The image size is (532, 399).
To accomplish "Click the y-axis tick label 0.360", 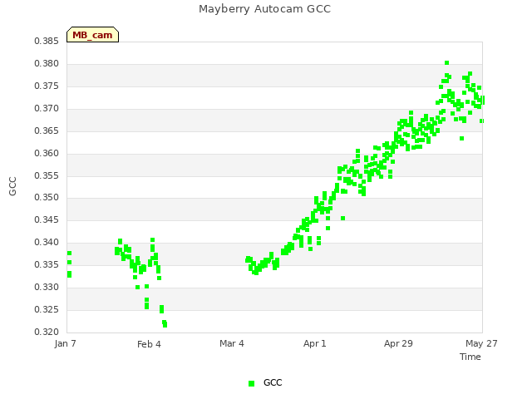I will point(47,153).
